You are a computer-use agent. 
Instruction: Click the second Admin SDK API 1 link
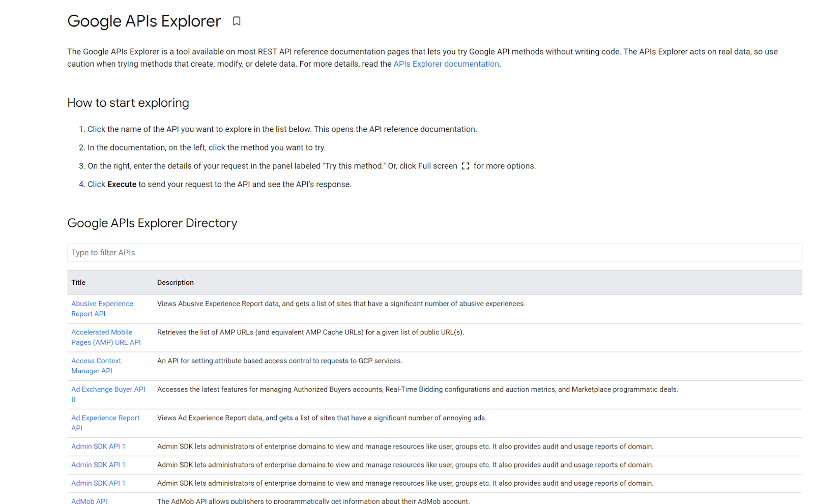point(98,464)
